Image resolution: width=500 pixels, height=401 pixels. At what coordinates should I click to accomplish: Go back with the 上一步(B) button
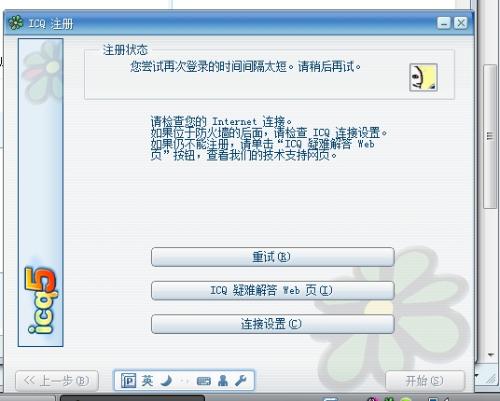point(57,381)
